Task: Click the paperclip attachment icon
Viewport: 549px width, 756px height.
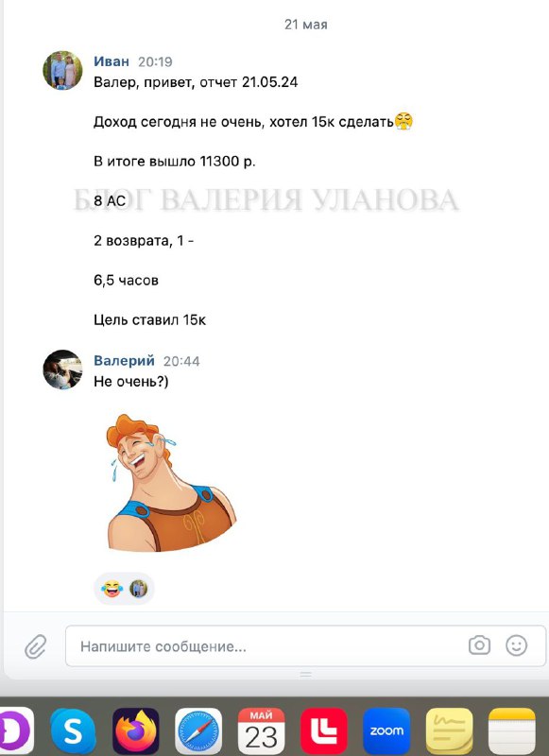Action: click(36, 646)
